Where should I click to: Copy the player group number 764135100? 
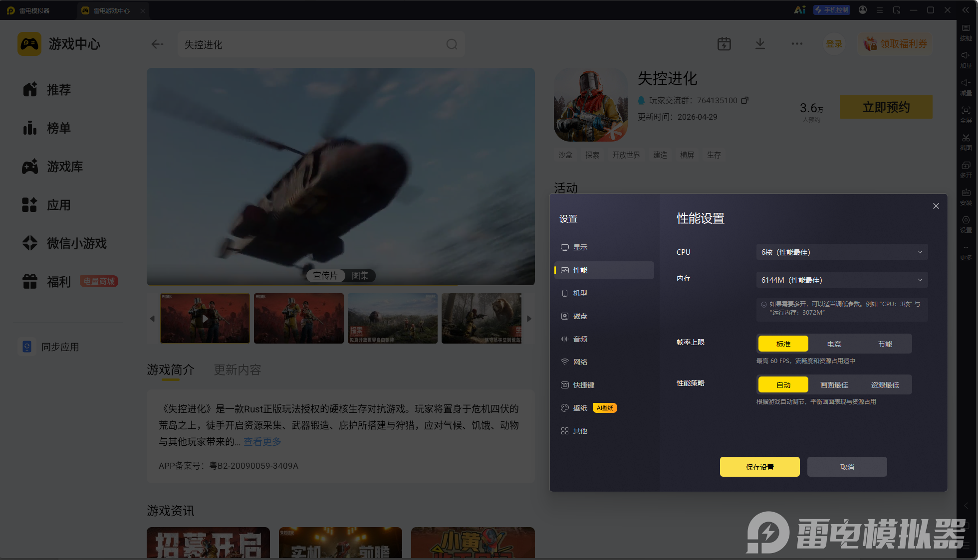744,100
